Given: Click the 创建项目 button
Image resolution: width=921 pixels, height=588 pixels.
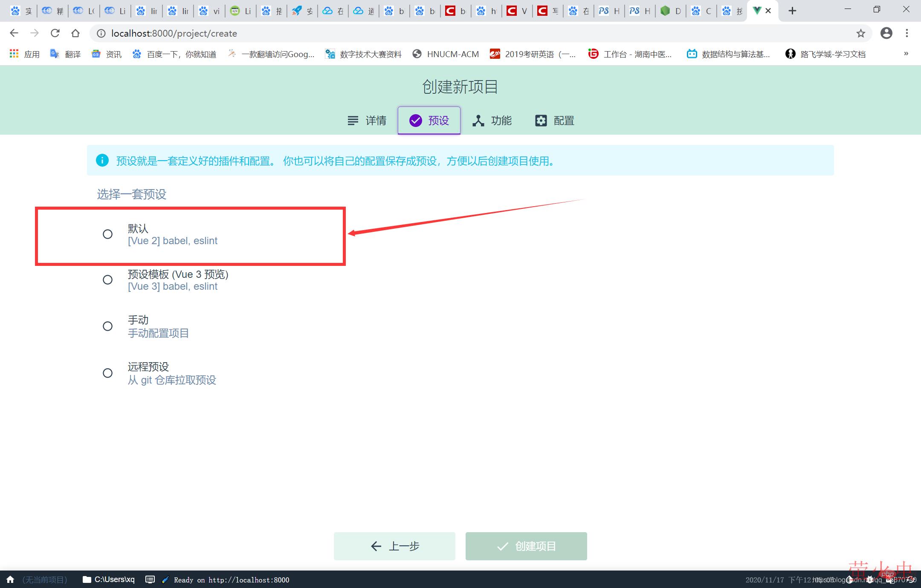Looking at the screenshot, I should click(526, 546).
